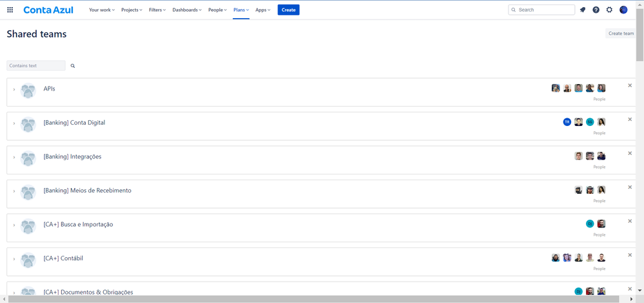The image size is (644, 303).
Task: Click the [CA+] Busca e Importação team icon
Action: pos(28,226)
